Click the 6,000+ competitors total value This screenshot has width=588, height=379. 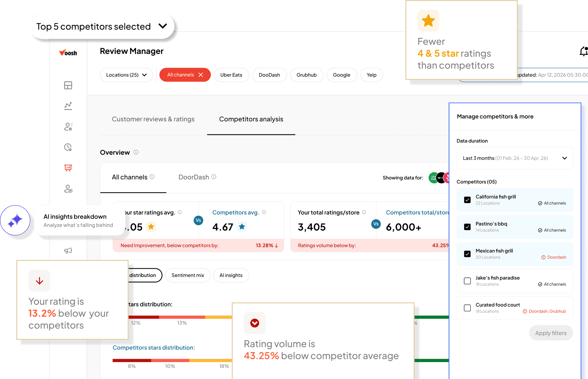(403, 227)
